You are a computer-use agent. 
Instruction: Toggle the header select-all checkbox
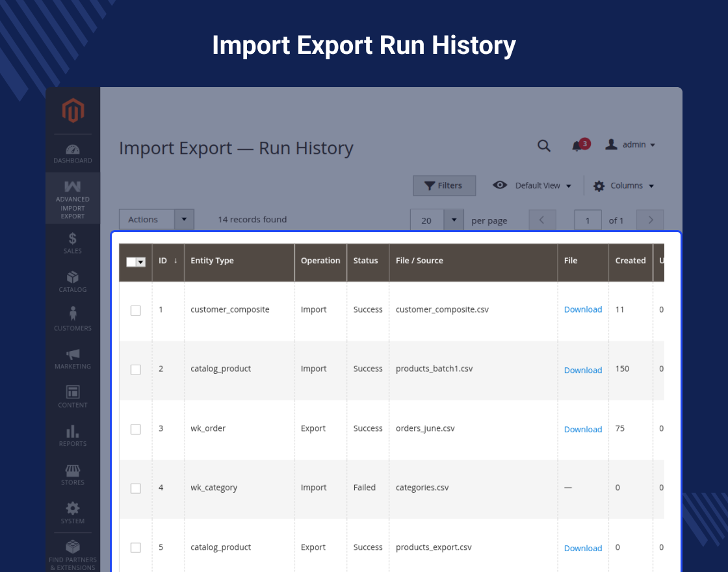pos(131,262)
